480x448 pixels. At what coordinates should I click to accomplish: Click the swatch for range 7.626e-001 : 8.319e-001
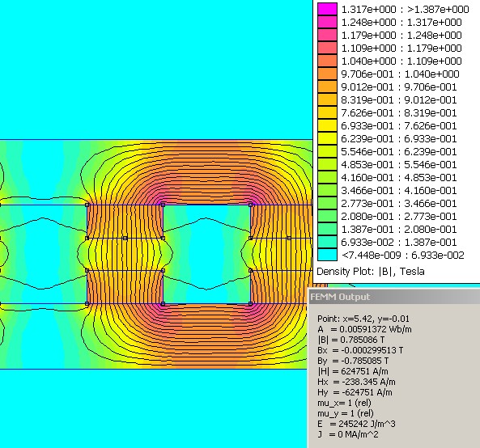point(327,112)
